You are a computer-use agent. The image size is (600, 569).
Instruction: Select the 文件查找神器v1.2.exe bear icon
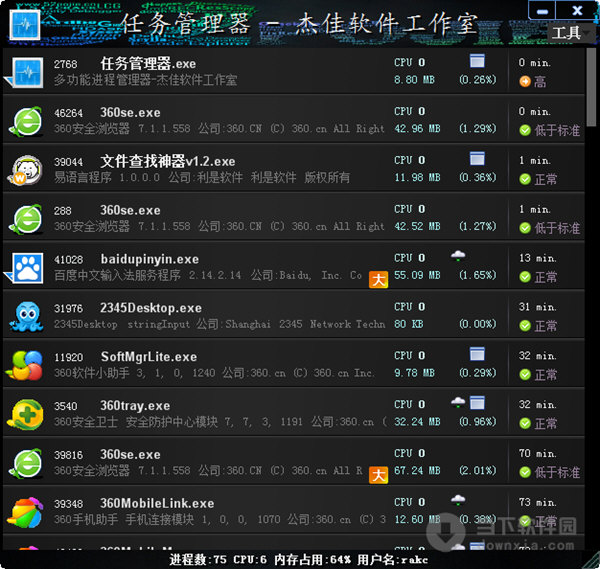25,170
